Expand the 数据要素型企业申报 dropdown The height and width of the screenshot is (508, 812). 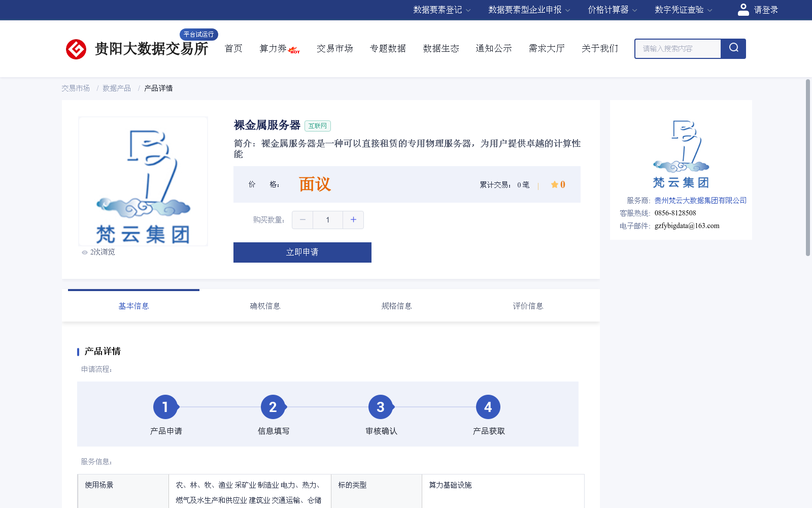pyautogui.click(x=529, y=10)
